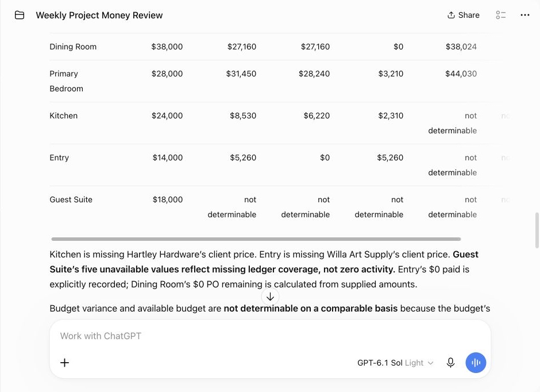This screenshot has height=392, width=540.
Task: Click the plus attach icon
Action: coord(65,363)
